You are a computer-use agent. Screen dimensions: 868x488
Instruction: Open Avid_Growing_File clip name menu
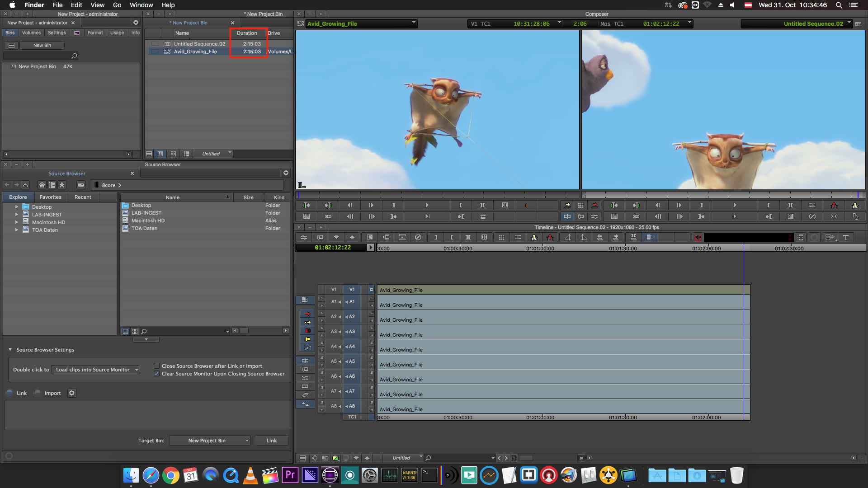coord(361,23)
